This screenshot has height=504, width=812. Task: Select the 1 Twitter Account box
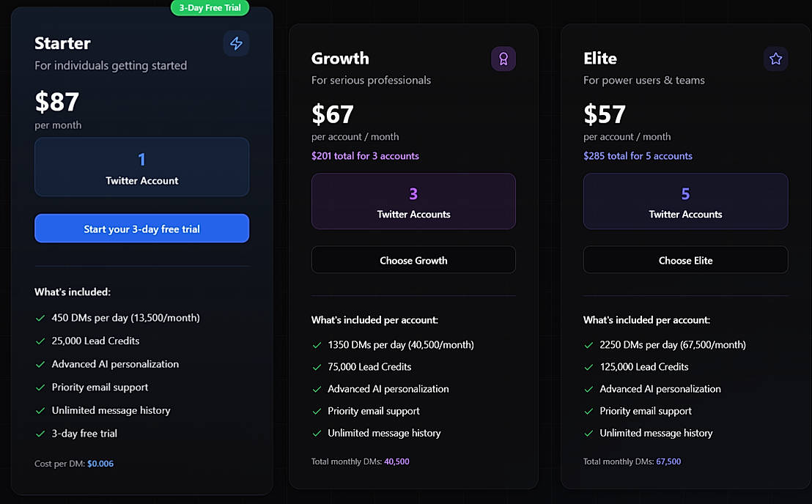click(141, 167)
